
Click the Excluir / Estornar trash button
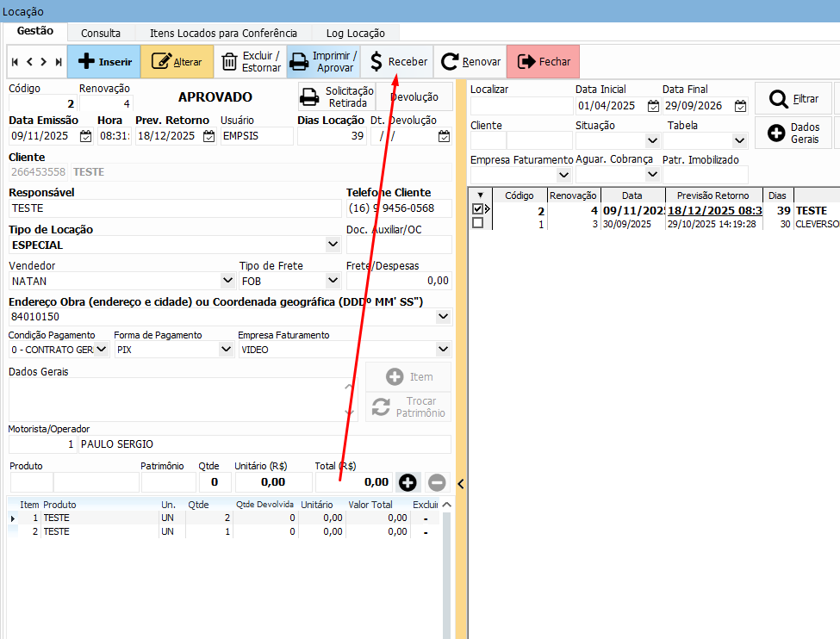pos(250,62)
